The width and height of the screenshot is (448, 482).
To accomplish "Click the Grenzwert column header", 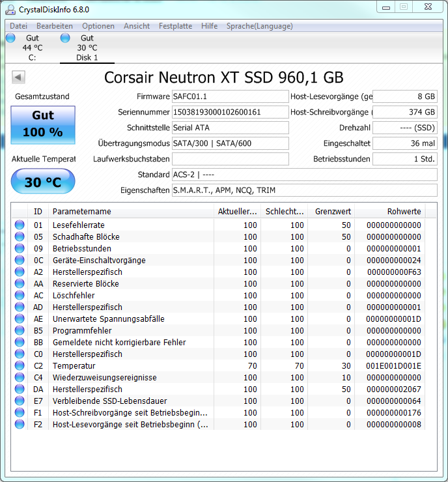I will pyautogui.click(x=331, y=212).
